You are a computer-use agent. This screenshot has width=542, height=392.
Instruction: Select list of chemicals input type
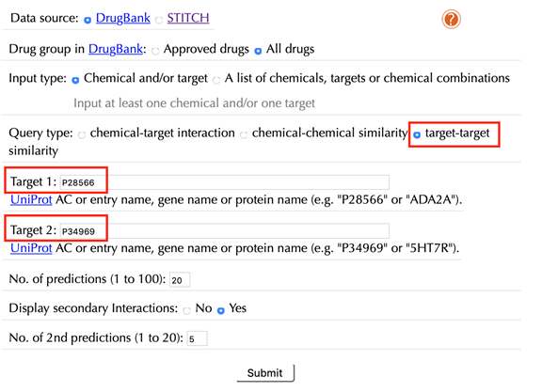[x=216, y=80]
